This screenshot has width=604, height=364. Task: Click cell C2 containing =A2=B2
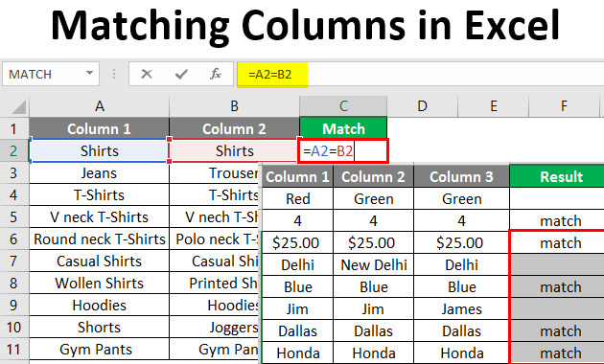[343, 150]
